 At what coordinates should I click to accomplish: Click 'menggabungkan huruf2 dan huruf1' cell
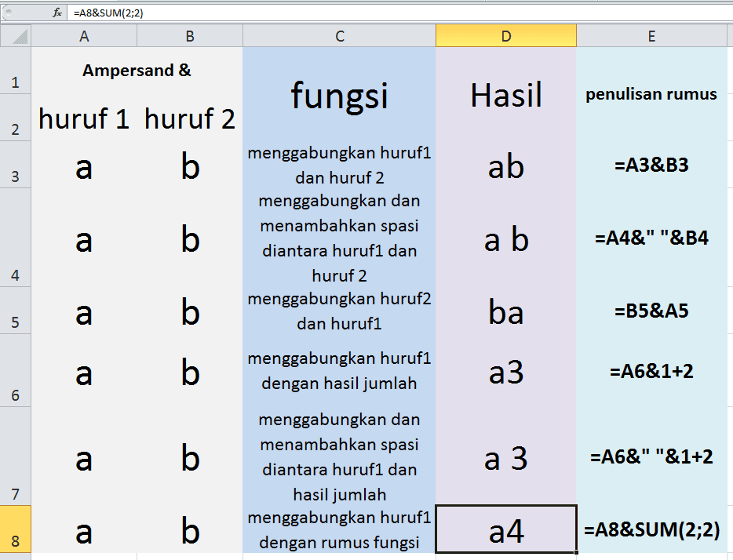(x=339, y=311)
